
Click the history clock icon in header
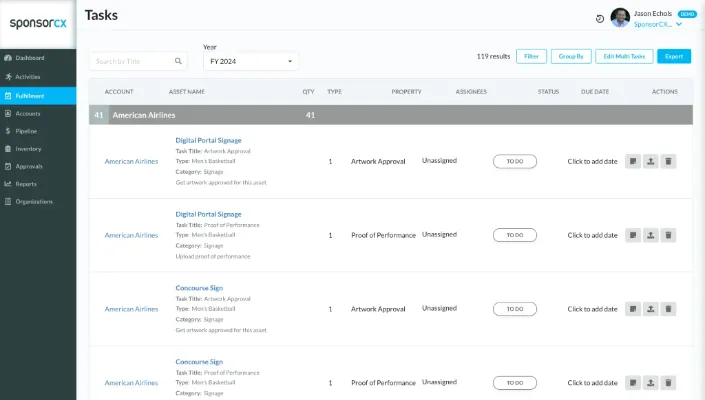tap(600, 19)
